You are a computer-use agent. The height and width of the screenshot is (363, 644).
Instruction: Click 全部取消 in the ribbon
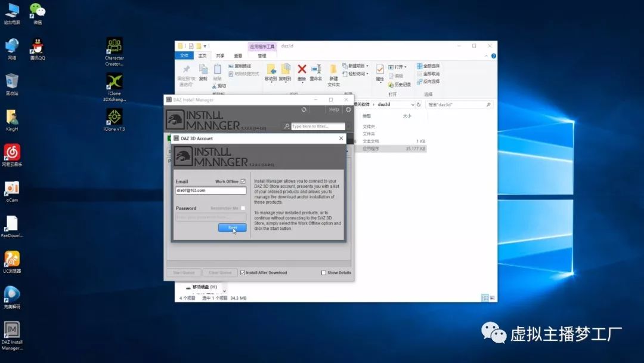428,73
